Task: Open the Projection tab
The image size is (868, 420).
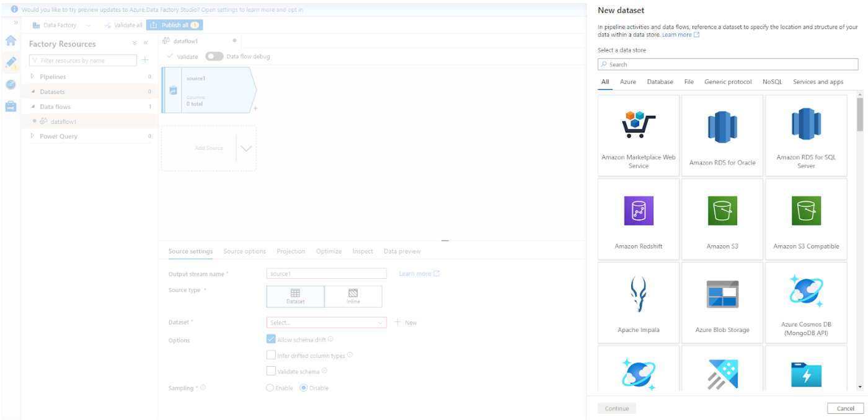Action: [x=291, y=251]
